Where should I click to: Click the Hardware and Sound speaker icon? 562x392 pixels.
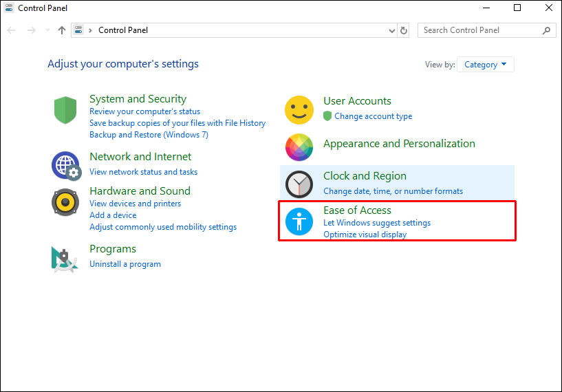65,202
